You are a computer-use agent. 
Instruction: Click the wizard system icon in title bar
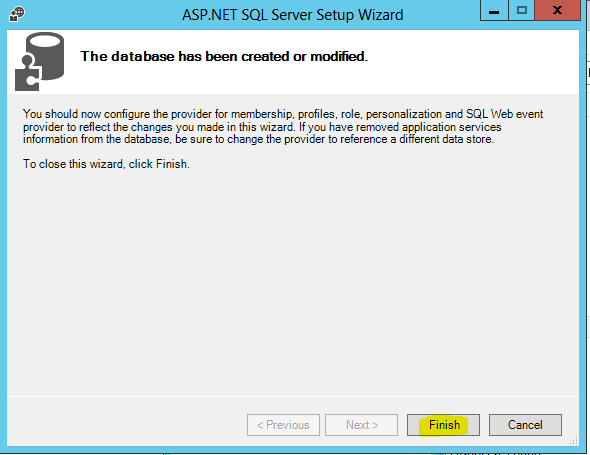tap(17, 14)
